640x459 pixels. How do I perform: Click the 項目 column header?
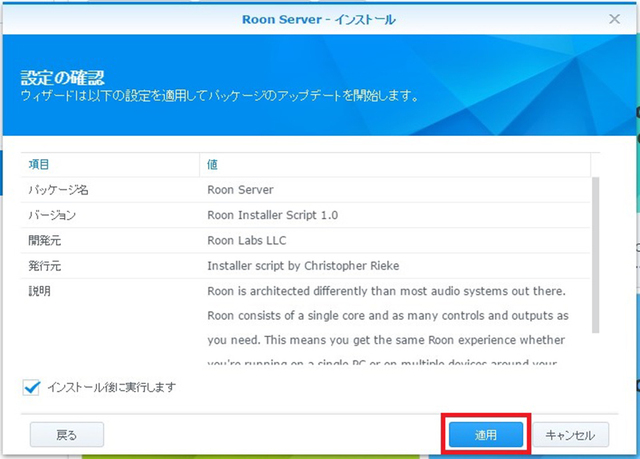(x=39, y=164)
